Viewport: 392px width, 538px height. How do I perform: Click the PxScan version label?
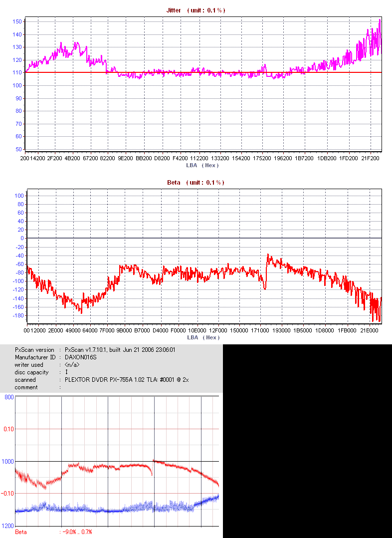coord(34,350)
